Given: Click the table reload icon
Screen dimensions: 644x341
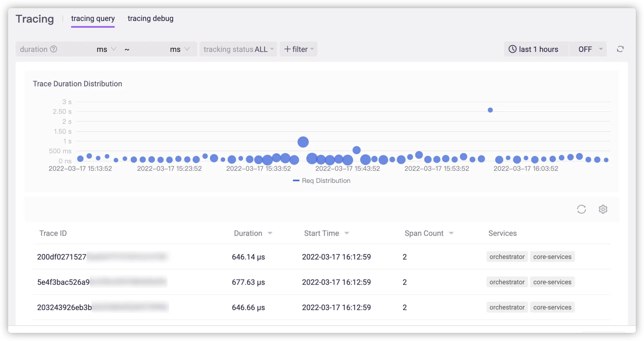Looking at the screenshot, I should [581, 209].
